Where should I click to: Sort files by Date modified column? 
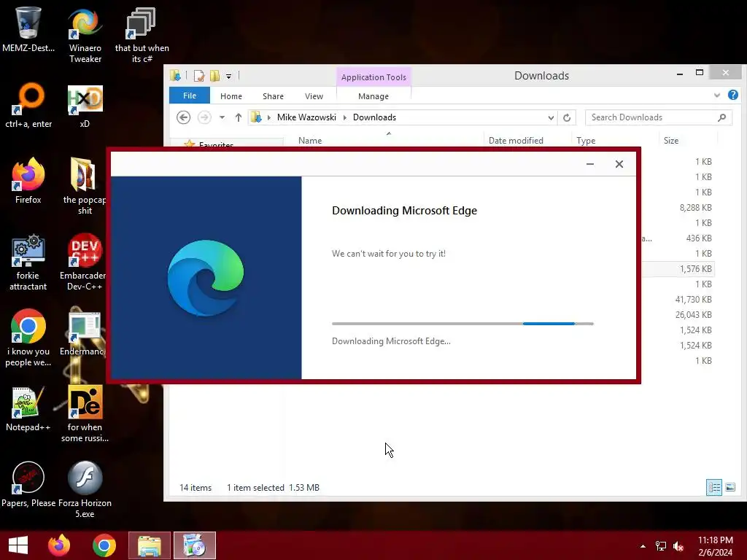[x=516, y=141]
